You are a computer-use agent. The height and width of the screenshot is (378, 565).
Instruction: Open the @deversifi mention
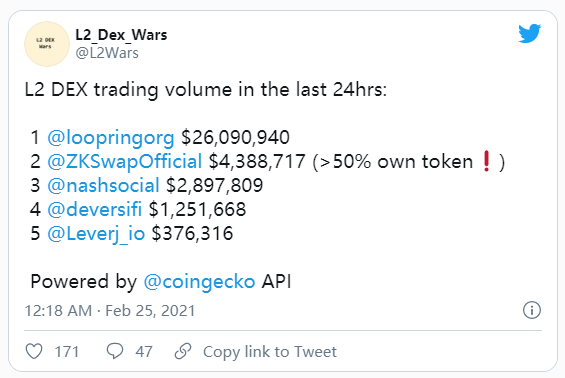[94, 209]
